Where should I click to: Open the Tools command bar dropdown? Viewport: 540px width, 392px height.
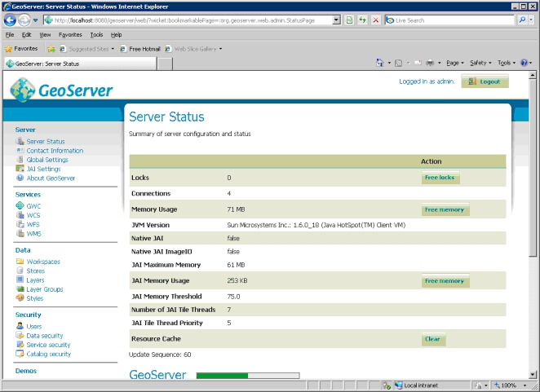[x=507, y=63]
